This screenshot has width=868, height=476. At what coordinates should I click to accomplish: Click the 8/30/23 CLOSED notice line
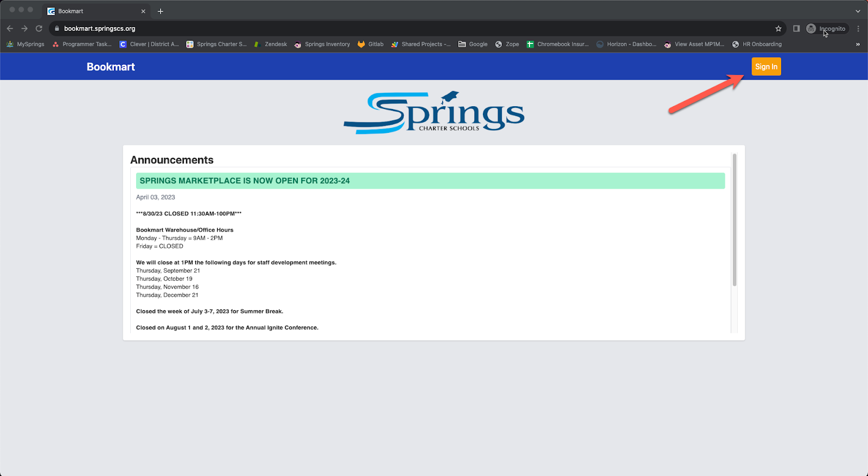pyautogui.click(x=189, y=214)
